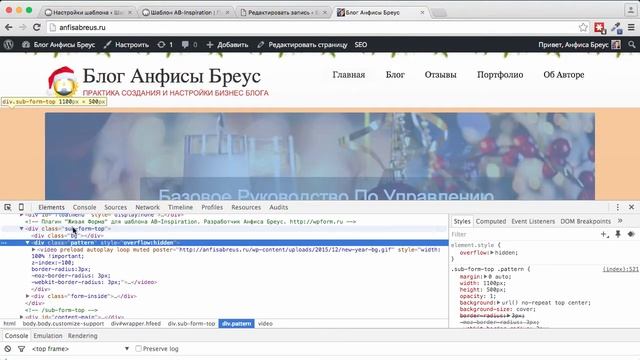Select div.sub-form-top in the breadcrumb bar
This screenshot has width=640, height=360.
(191, 324)
